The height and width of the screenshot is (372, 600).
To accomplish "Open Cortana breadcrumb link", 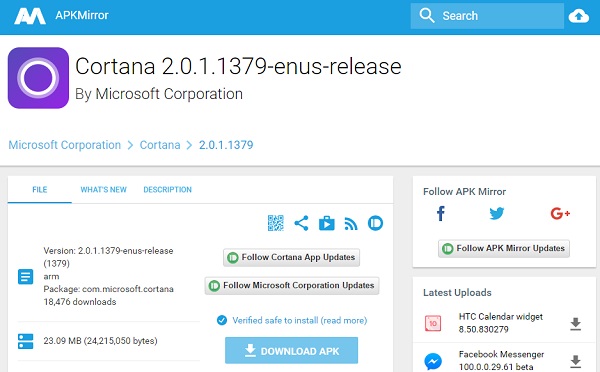I will click(x=160, y=145).
